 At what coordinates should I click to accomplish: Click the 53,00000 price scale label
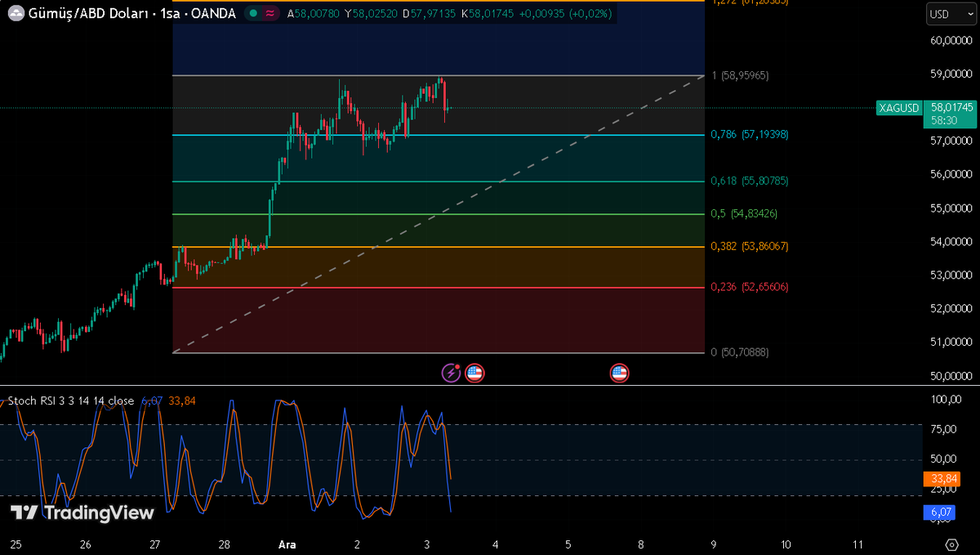951,275
